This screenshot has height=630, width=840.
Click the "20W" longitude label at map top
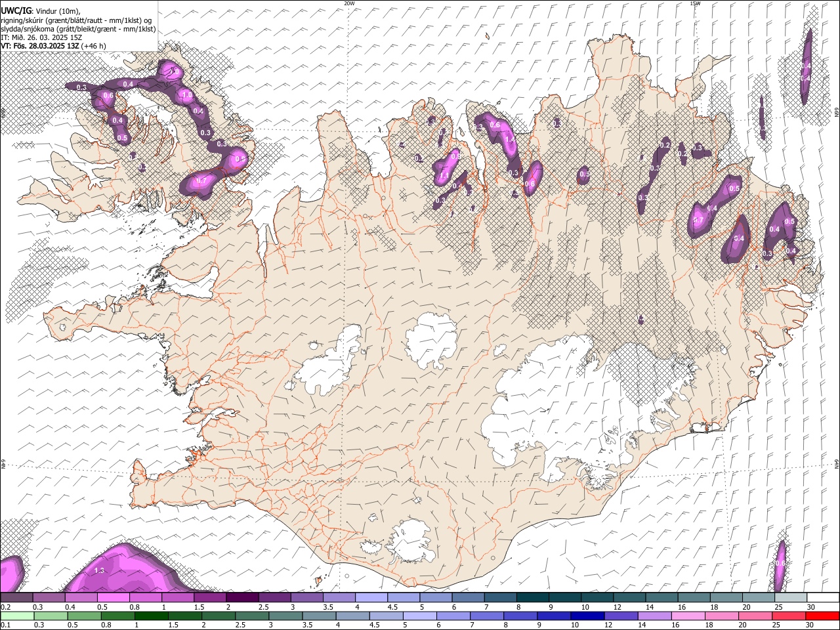[x=350, y=3]
